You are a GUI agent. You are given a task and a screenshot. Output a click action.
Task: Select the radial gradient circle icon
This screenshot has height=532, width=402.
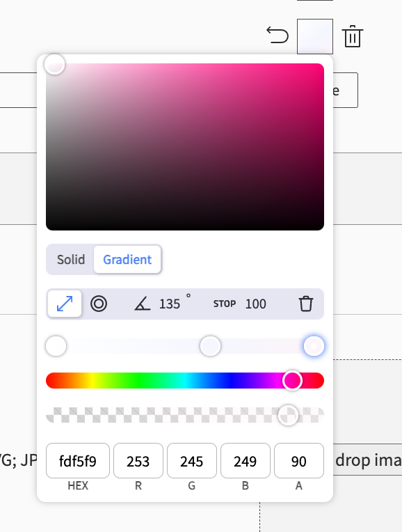click(x=99, y=304)
